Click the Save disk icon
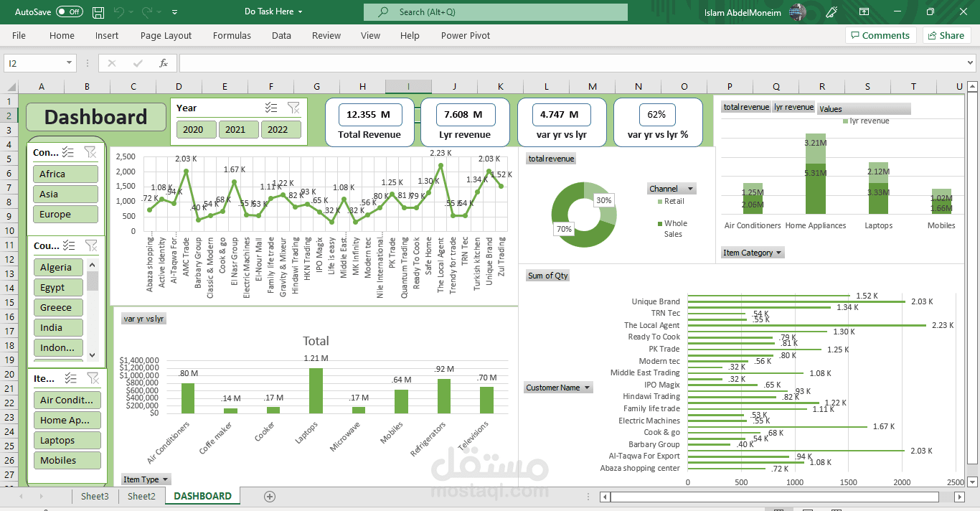 [x=98, y=12]
